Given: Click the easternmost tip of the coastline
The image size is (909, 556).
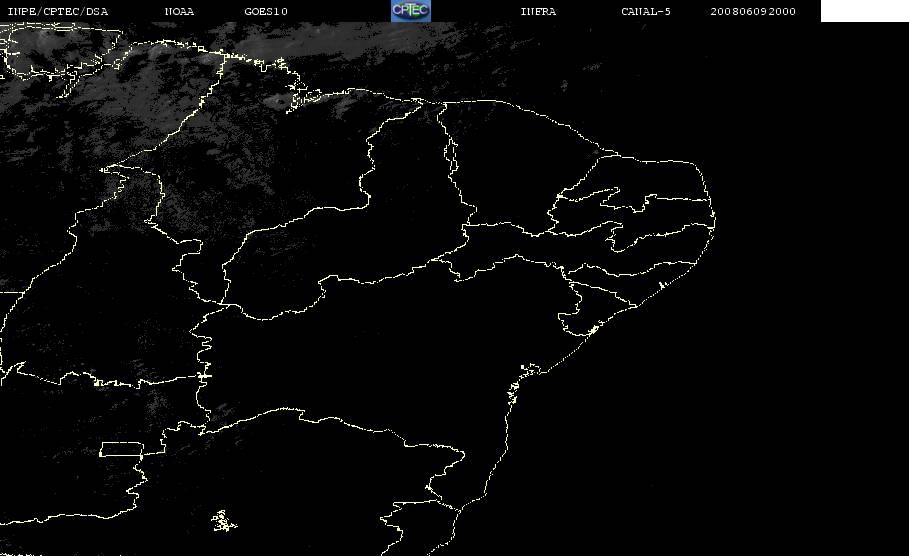Looking at the screenshot, I should (714, 220).
